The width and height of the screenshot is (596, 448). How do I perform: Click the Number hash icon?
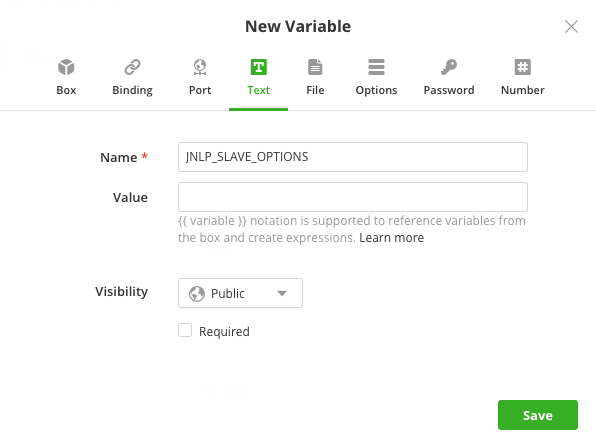coord(523,67)
